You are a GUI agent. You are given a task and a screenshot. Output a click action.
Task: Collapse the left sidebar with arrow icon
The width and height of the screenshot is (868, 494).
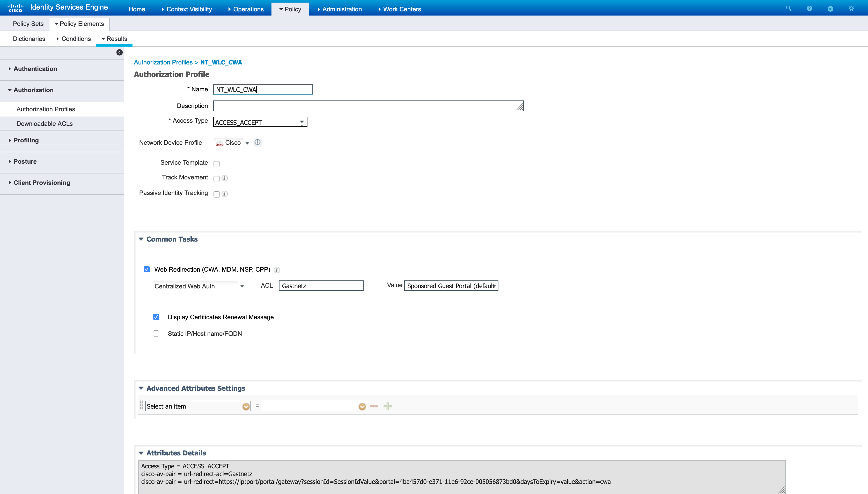click(119, 52)
